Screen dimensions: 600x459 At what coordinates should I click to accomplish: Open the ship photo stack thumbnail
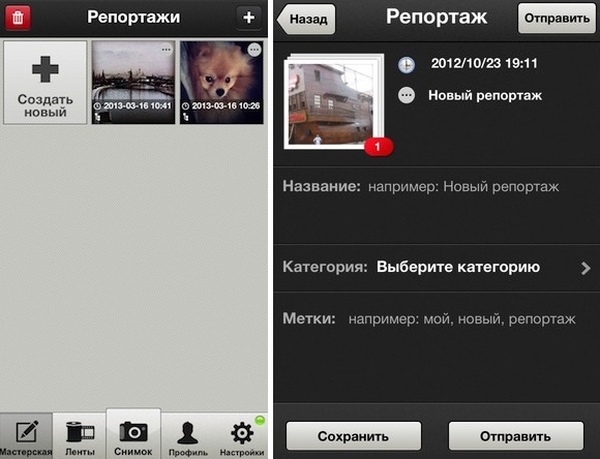pyautogui.click(x=334, y=103)
